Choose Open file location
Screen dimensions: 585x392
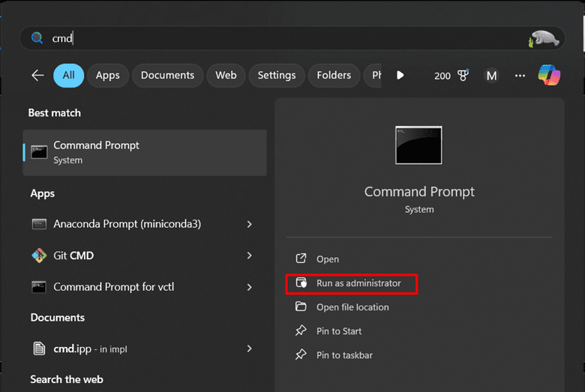[x=352, y=307]
